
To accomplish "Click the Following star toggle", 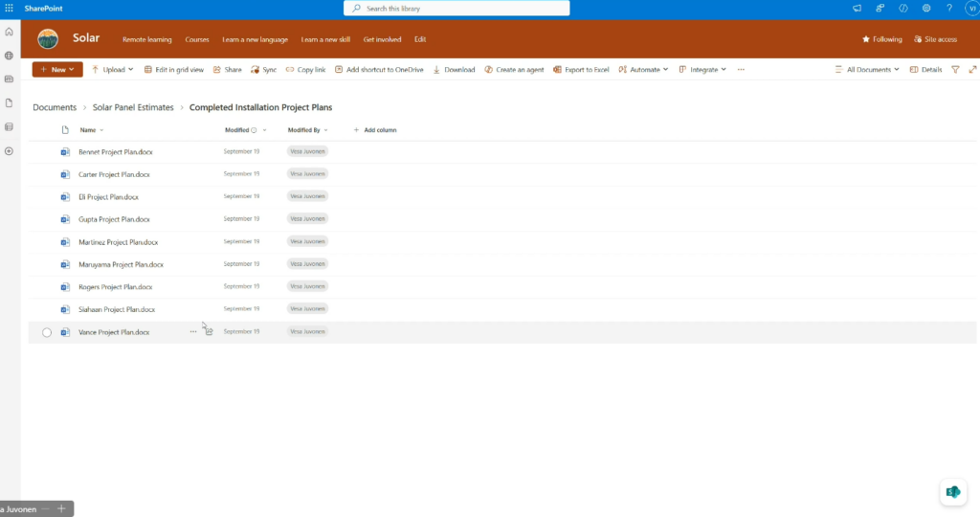I will click(881, 39).
